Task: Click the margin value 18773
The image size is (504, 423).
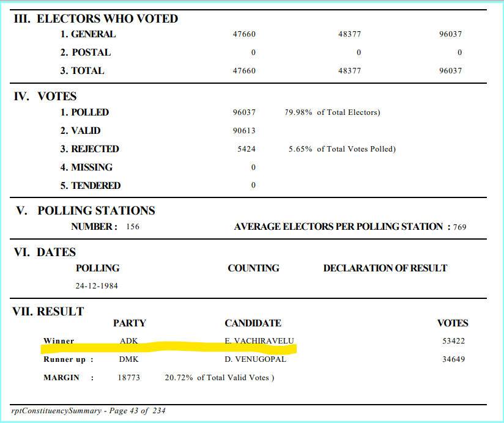Action: point(129,378)
